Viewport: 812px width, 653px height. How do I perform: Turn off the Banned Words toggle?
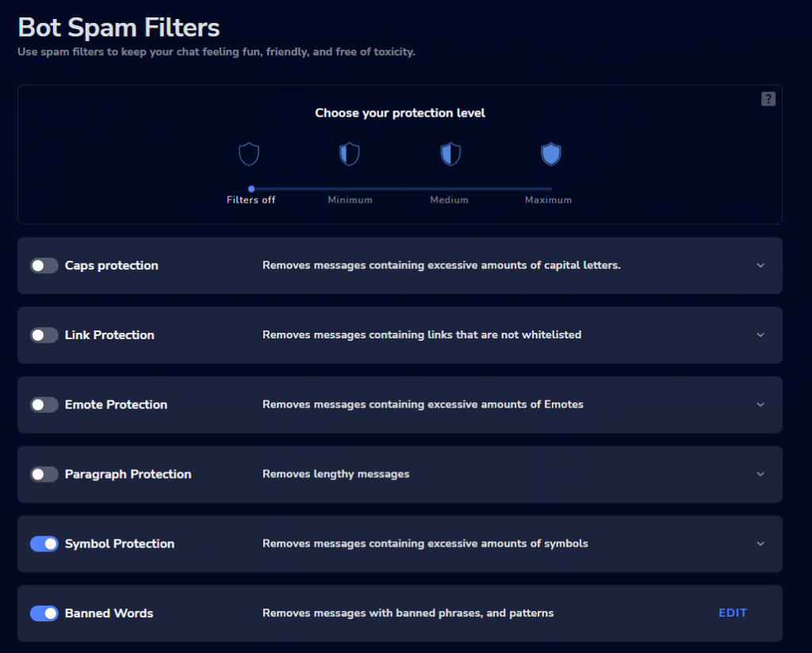[44, 613]
